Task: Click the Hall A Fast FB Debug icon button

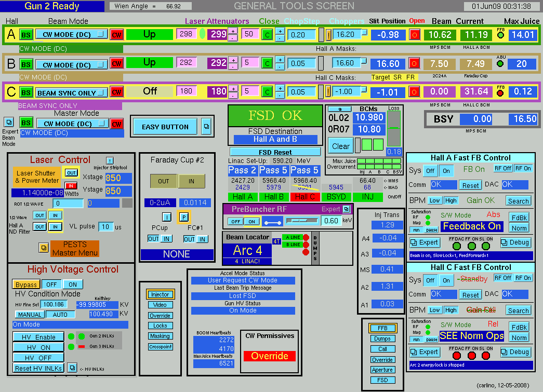Action: coord(515,242)
